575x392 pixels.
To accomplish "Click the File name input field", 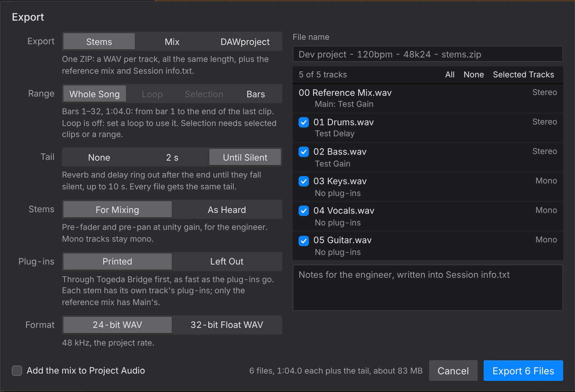I will (x=428, y=54).
